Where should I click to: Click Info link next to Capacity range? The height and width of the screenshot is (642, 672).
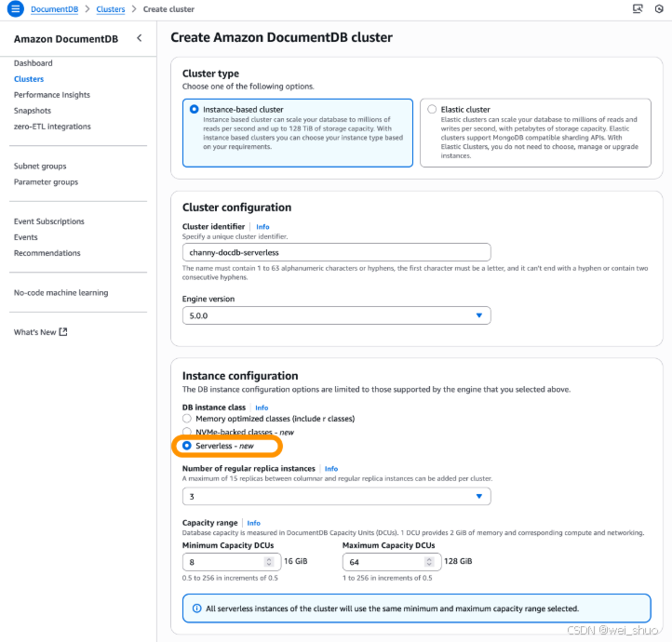click(x=254, y=523)
